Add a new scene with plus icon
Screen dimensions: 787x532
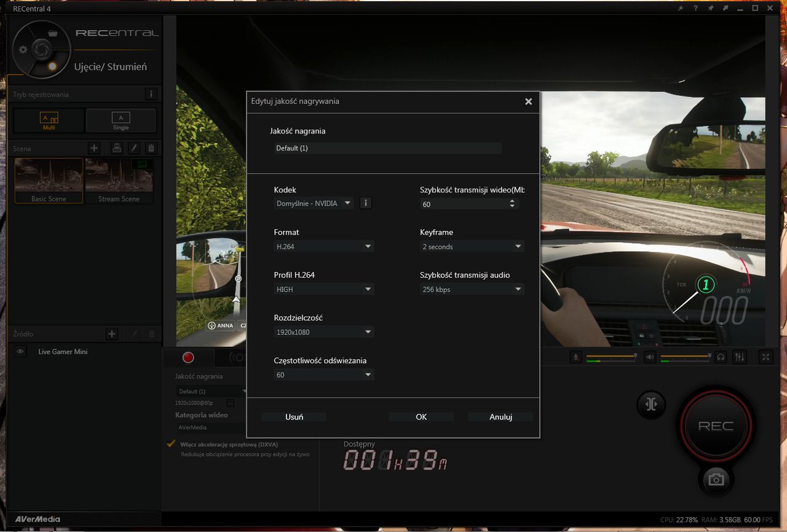pyautogui.click(x=94, y=148)
